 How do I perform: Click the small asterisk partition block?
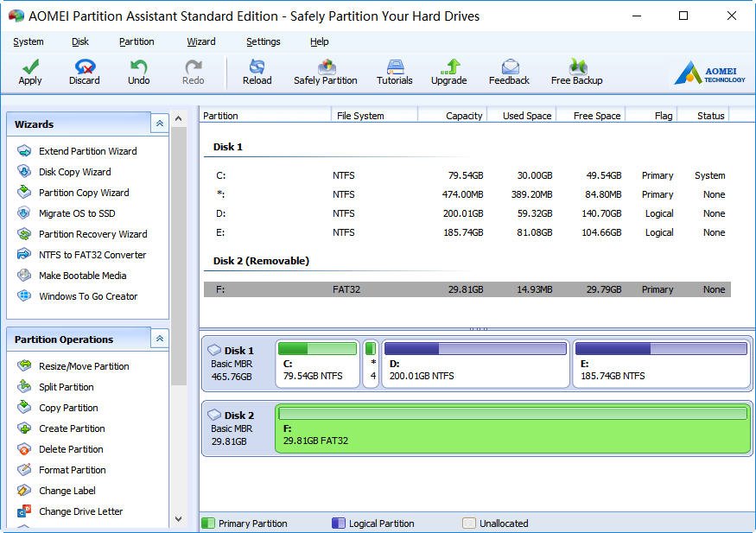point(371,364)
